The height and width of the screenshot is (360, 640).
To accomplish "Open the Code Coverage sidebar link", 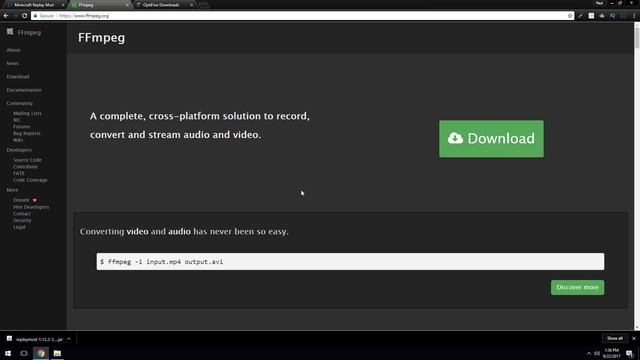I will coord(30,180).
